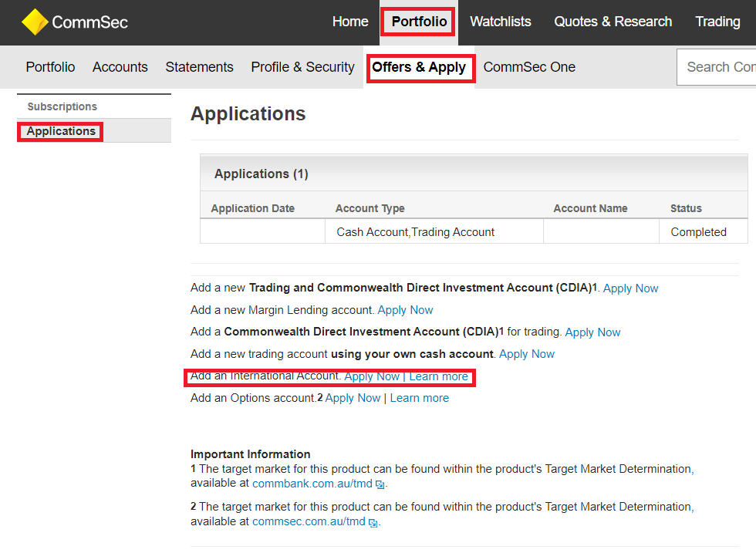
Task: Apply Now for Margin Lending account
Action: [405, 310]
